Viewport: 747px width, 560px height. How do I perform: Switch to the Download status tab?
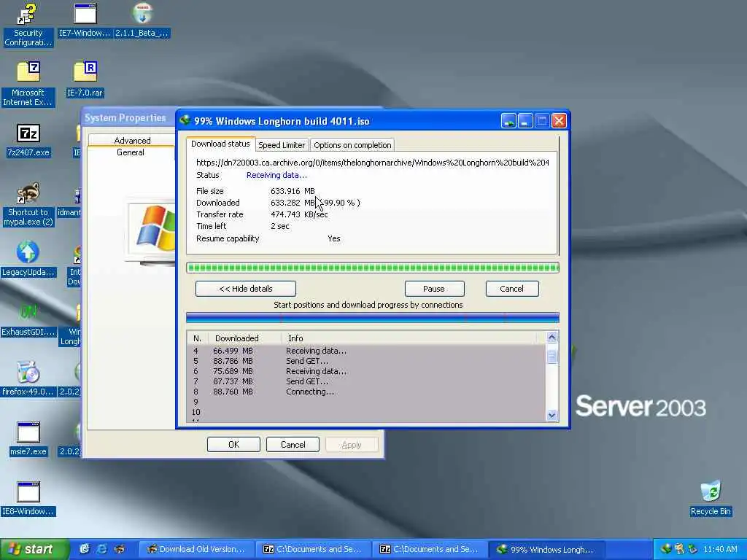pyautogui.click(x=220, y=144)
